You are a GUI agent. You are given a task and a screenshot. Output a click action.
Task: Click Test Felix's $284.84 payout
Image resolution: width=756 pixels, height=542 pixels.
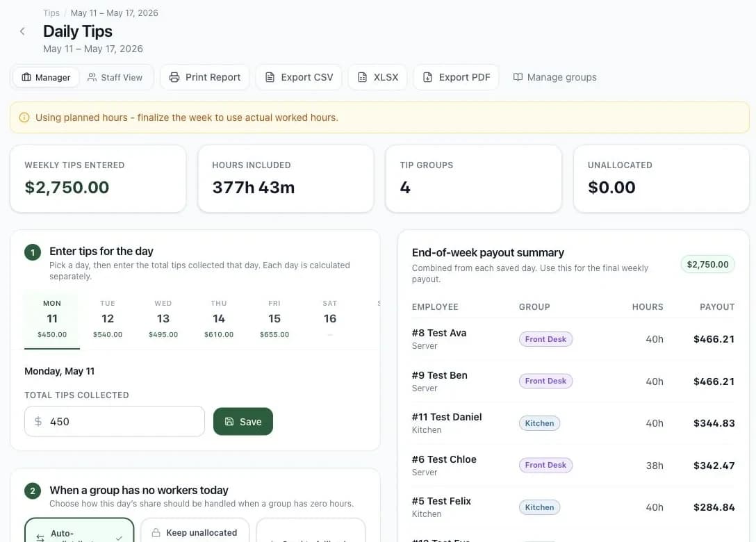click(714, 507)
